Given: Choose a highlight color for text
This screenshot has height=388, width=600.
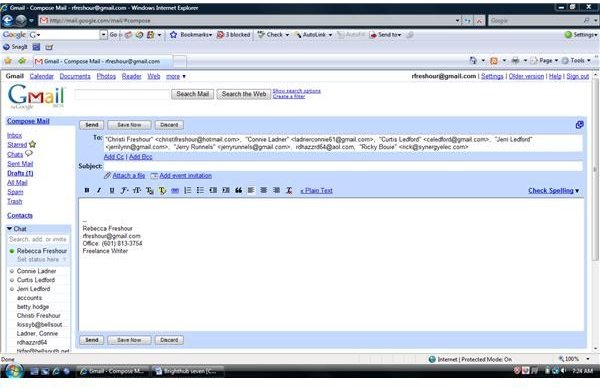Looking at the screenshot, I should click(162, 190).
